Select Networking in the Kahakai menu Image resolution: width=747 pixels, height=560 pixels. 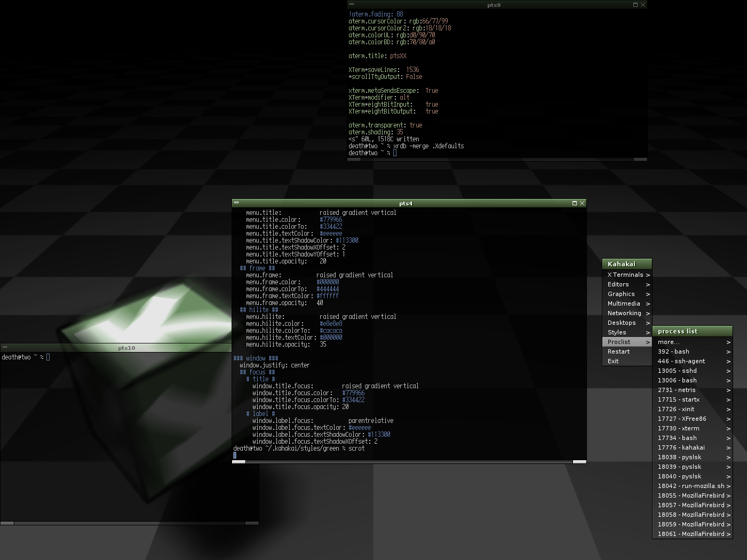click(624, 313)
